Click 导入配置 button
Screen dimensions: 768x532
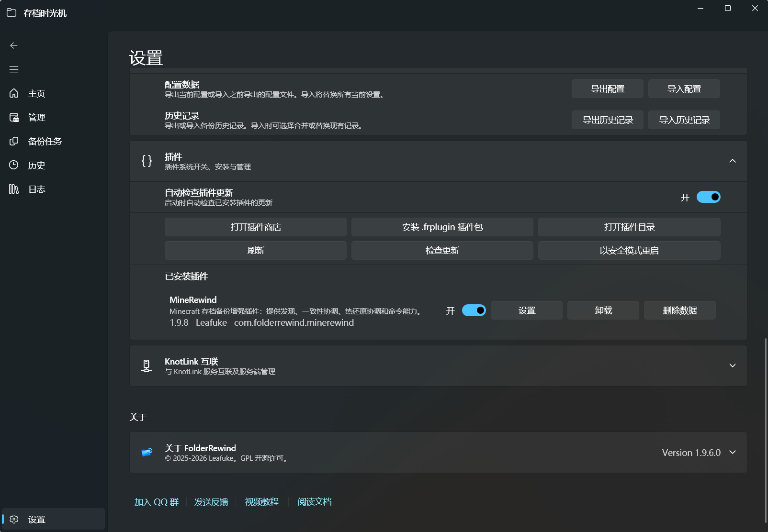coord(684,89)
